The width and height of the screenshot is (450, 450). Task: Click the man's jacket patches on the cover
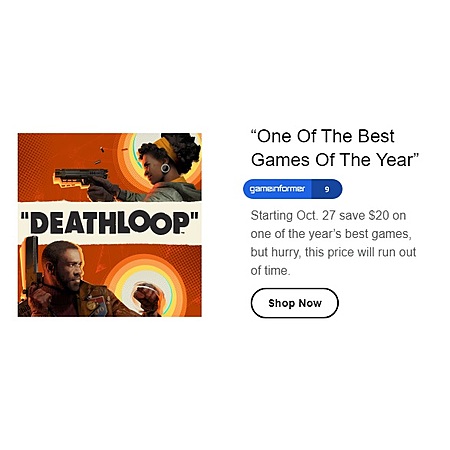pyautogui.click(x=97, y=304)
